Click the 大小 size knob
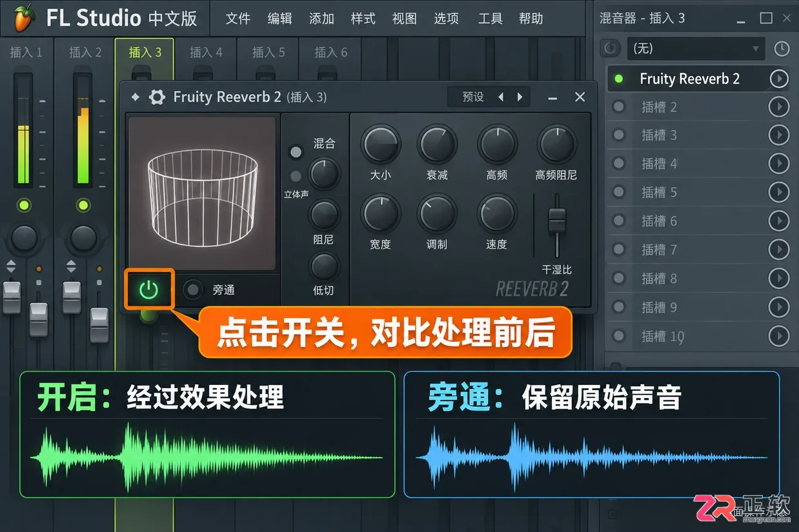 click(x=380, y=144)
